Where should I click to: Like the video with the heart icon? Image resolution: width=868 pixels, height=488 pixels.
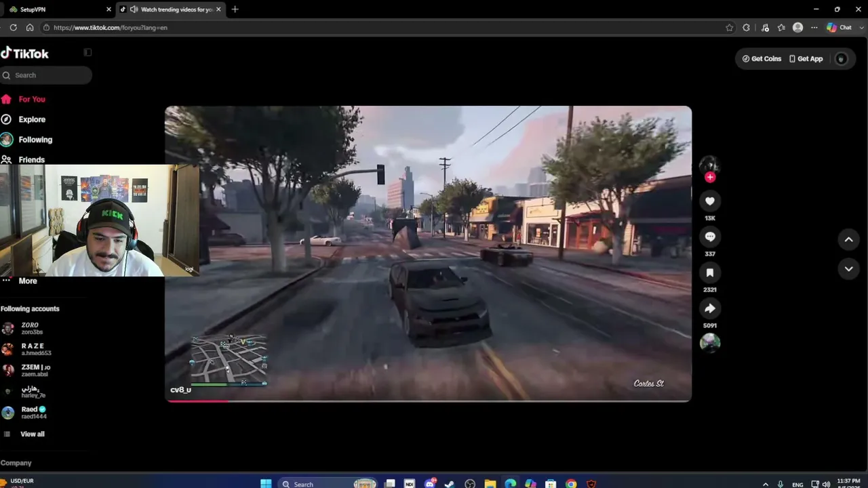[710, 201]
